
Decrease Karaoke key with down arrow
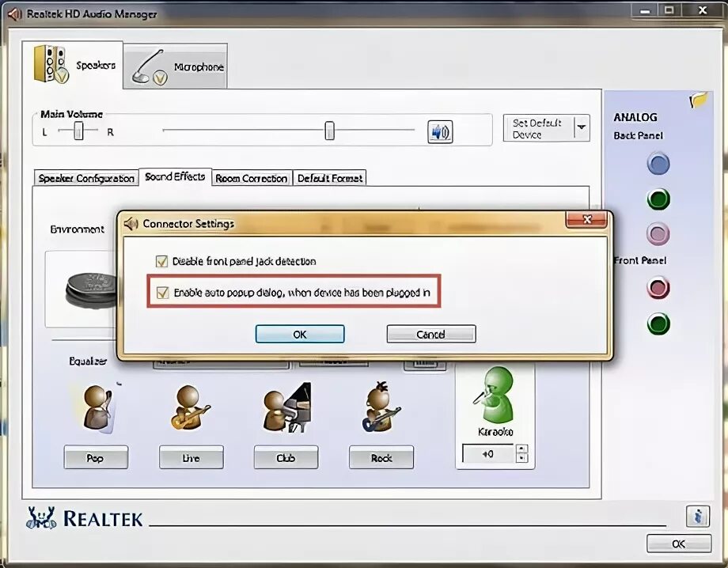tap(521, 458)
